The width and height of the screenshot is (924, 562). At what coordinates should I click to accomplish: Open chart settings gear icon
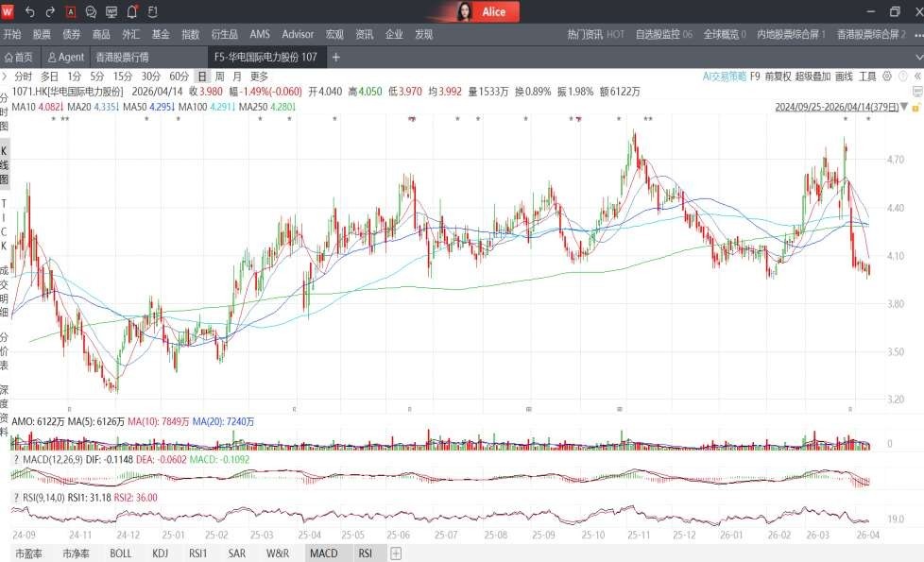(x=889, y=77)
